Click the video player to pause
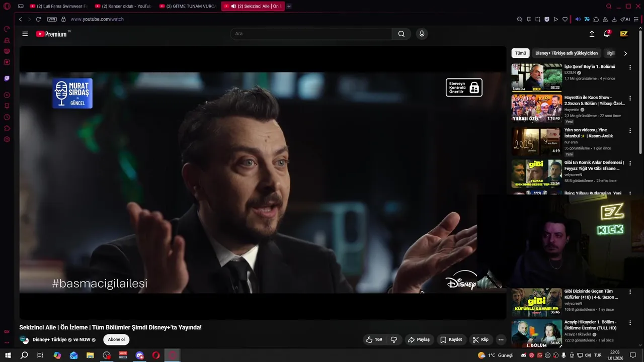This screenshot has width=644, height=362. pyautogui.click(x=263, y=183)
